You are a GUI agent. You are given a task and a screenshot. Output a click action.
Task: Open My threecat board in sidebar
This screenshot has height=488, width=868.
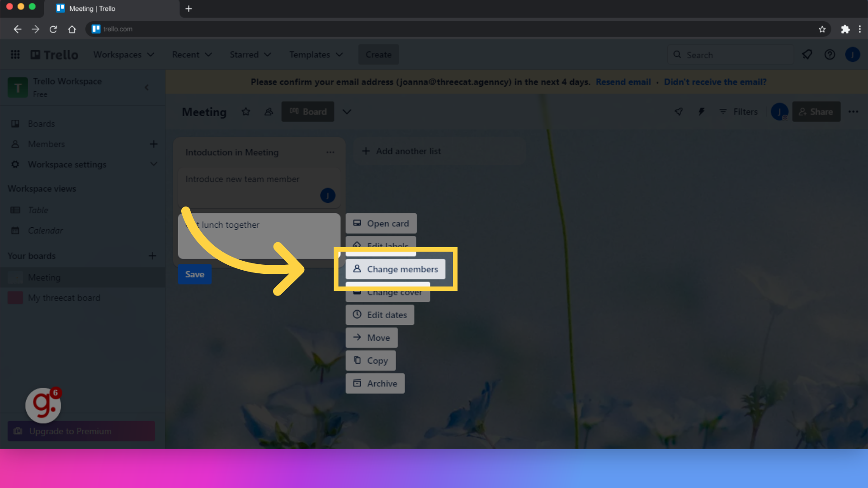[83, 298]
